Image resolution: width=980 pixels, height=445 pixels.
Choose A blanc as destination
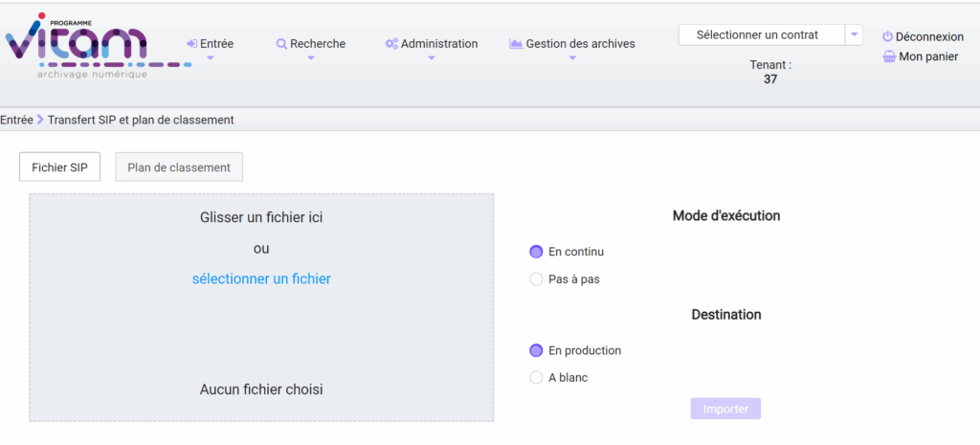536,377
